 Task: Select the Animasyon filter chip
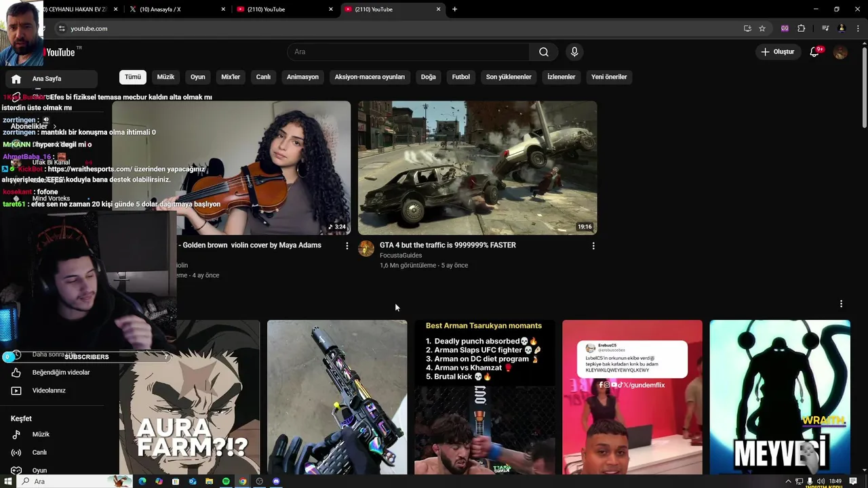coord(302,77)
